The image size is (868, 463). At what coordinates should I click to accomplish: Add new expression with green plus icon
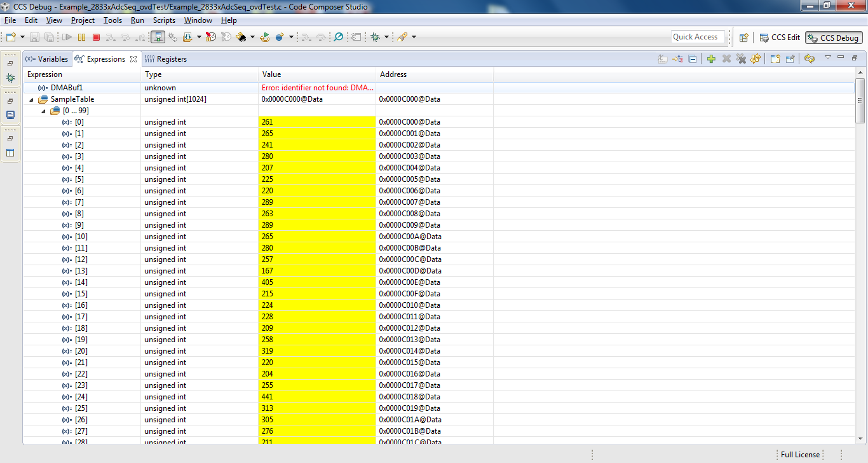tap(711, 59)
